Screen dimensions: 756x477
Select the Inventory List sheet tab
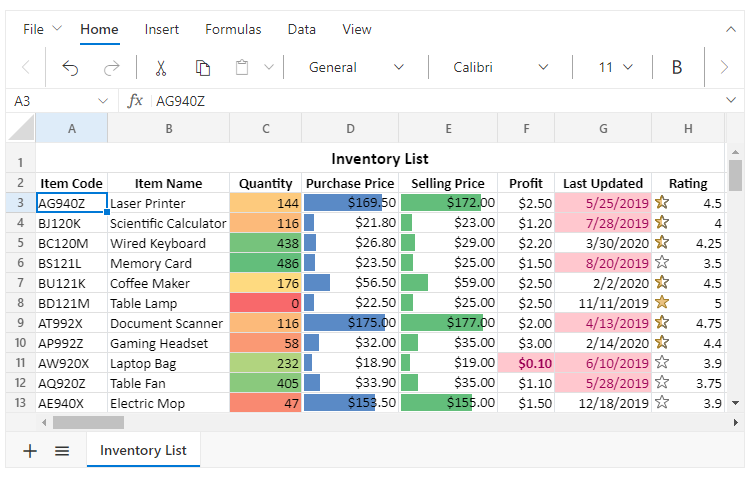(143, 451)
